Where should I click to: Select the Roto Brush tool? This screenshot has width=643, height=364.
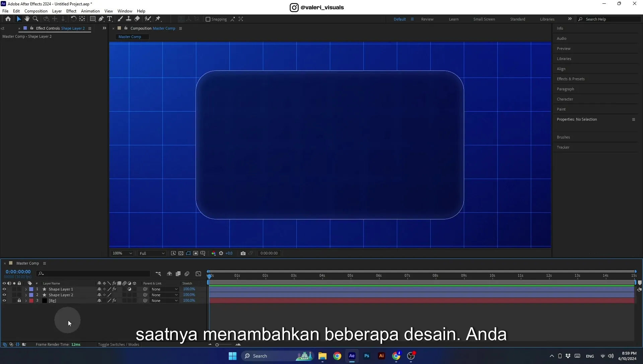148,19
